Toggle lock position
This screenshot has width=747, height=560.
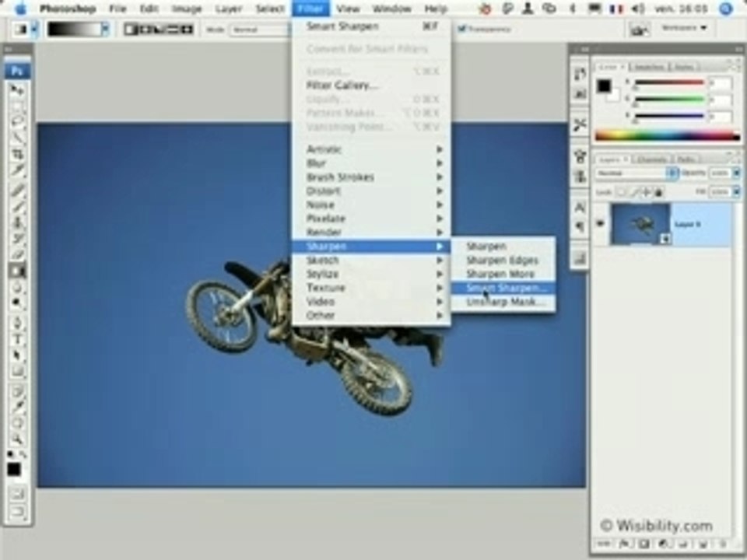(x=647, y=192)
